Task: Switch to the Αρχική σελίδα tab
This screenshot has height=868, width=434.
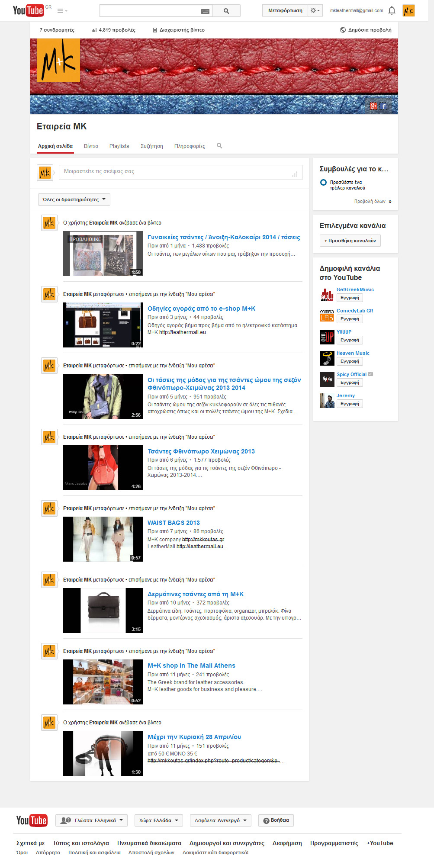Action: pos(55,146)
